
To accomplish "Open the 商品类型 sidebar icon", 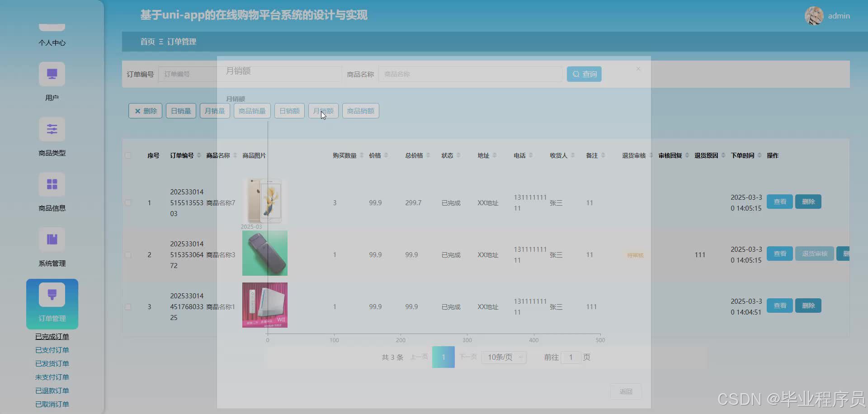I will pos(52,129).
